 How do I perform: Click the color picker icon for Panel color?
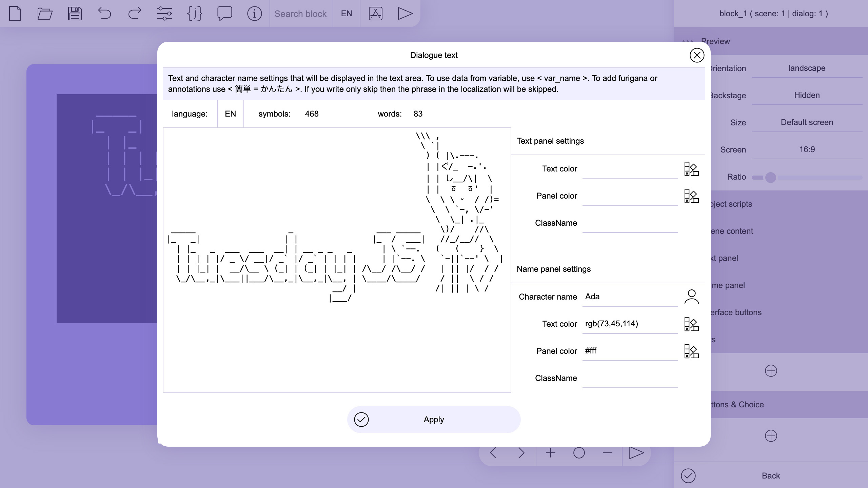coord(691,196)
